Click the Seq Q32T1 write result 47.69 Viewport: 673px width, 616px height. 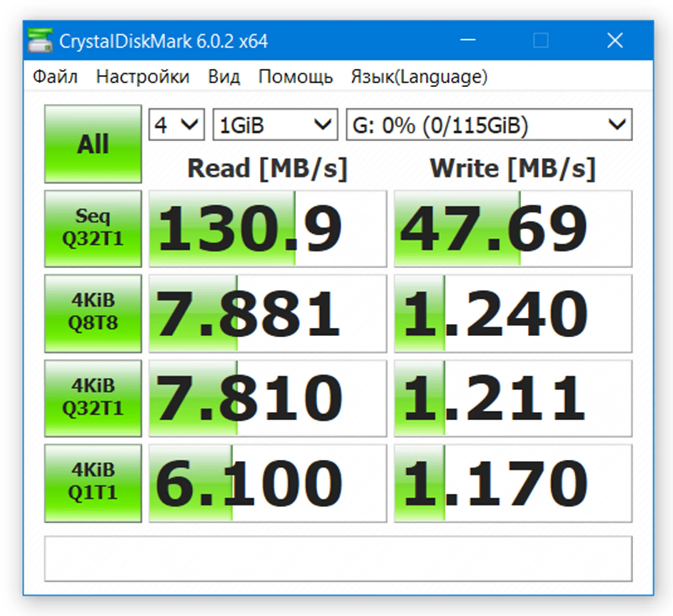coord(513,228)
